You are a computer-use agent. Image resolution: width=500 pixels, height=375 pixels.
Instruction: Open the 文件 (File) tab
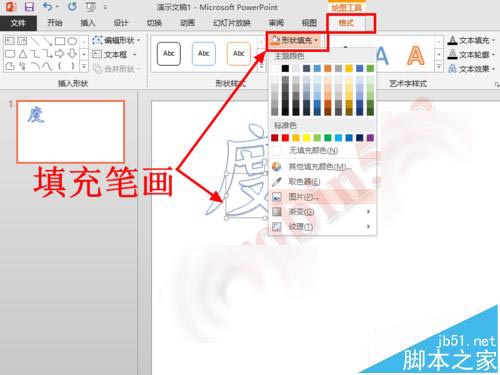click(x=18, y=23)
